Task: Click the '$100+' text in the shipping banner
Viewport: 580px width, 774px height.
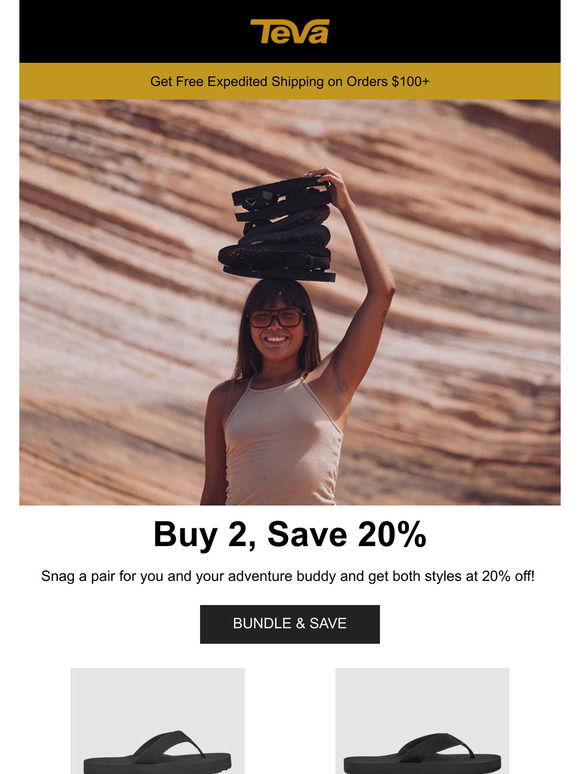Action: [411, 81]
